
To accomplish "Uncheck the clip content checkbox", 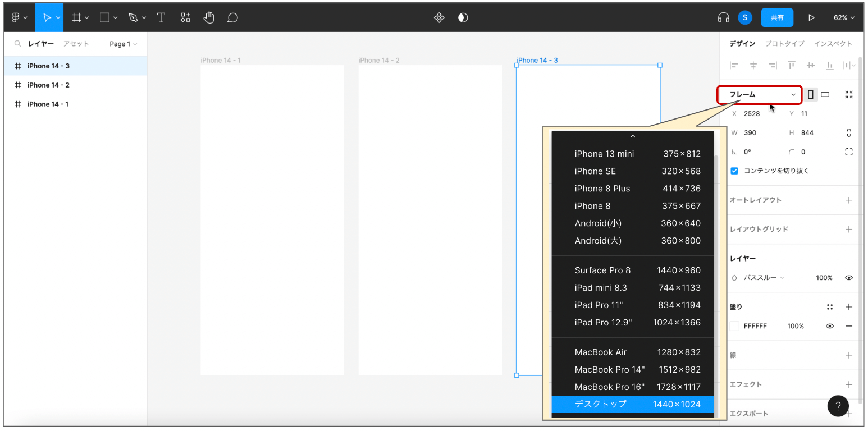I will (734, 171).
